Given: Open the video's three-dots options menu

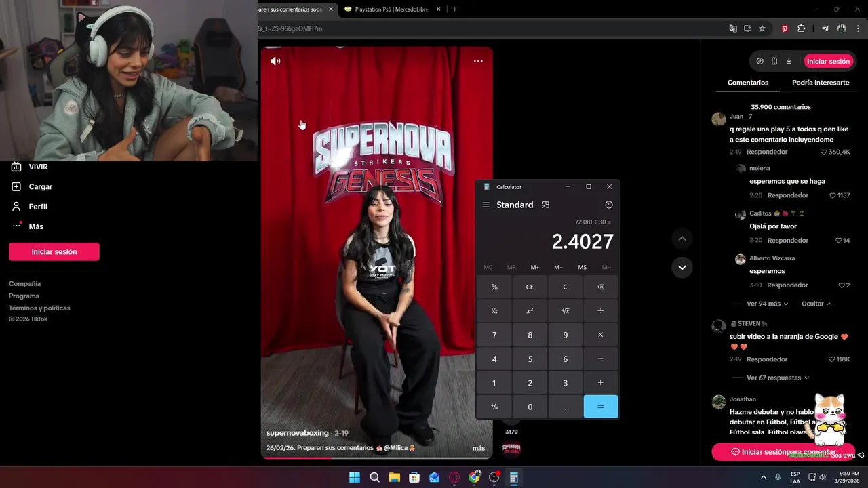Looking at the screenshot, I should 478,61.
